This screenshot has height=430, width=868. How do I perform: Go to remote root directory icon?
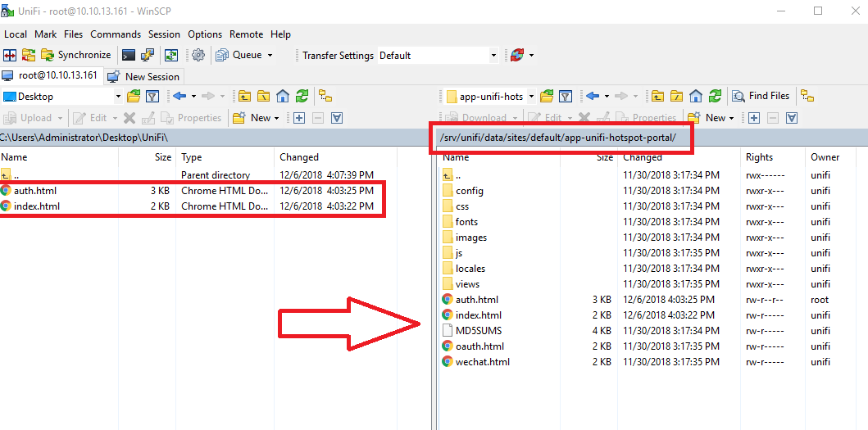click(x=676, y=97)
